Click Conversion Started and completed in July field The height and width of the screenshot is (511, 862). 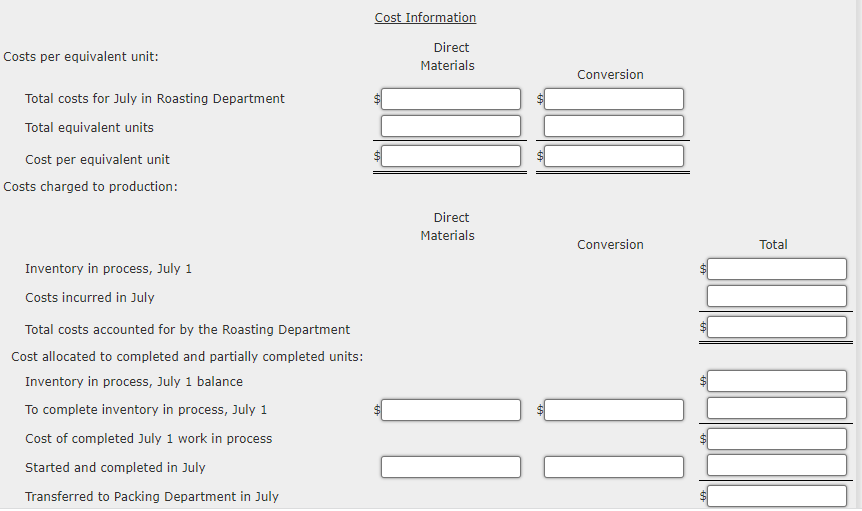coord(614,467)
